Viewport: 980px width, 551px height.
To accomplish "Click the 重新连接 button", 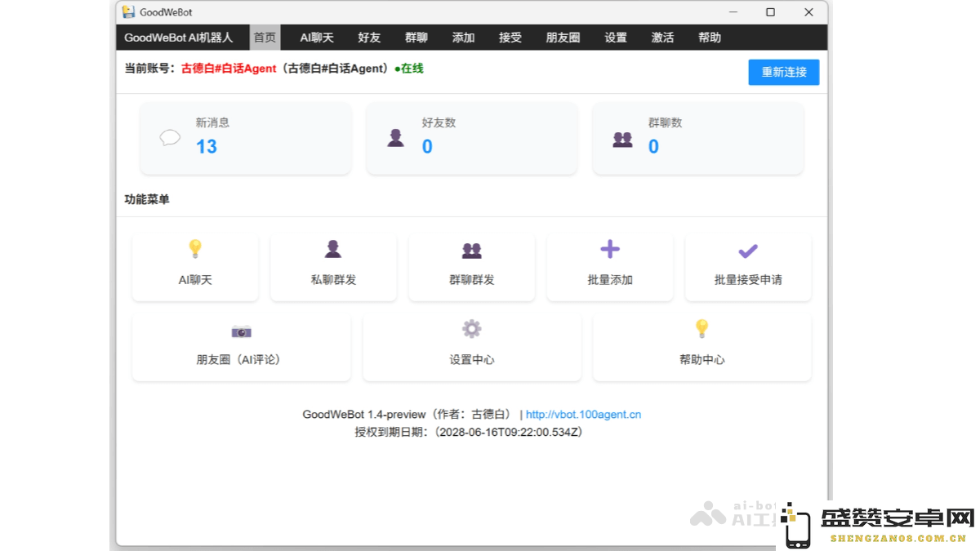I will pos(784,72).
